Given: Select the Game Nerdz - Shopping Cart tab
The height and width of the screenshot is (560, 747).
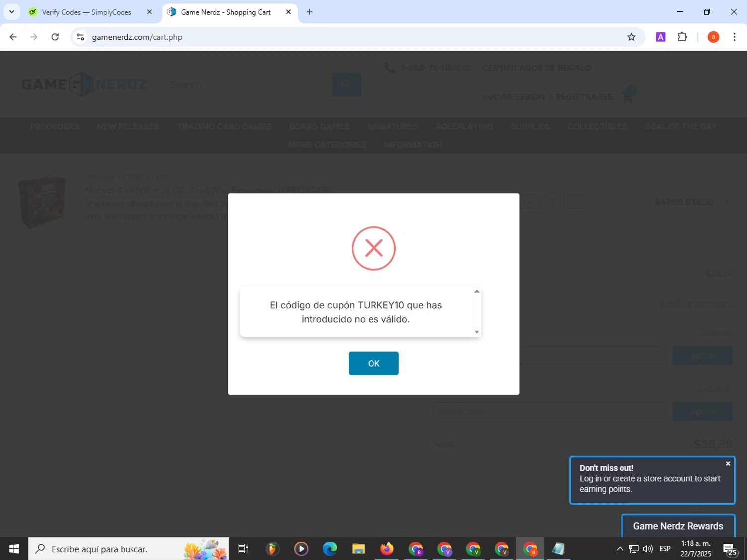Looking at the screenshot, I should click(x=225, y=12).
